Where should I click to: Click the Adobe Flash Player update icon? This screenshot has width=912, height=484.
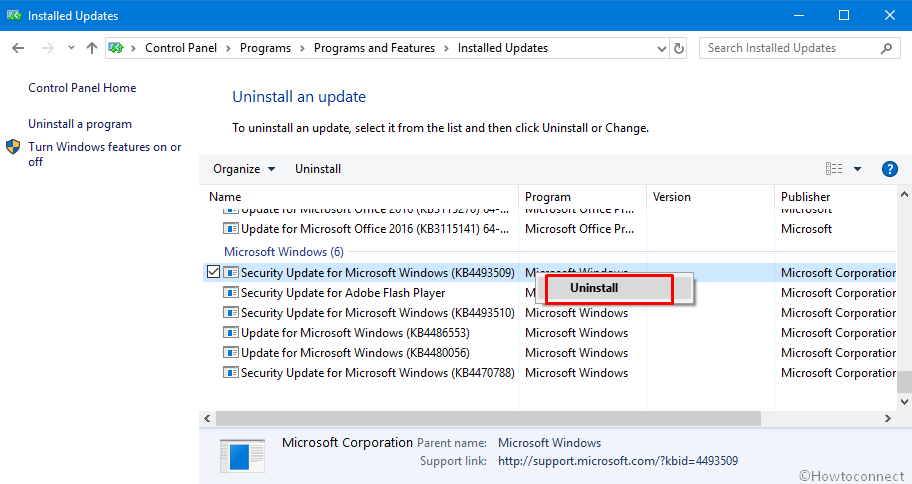click(231, 293)
